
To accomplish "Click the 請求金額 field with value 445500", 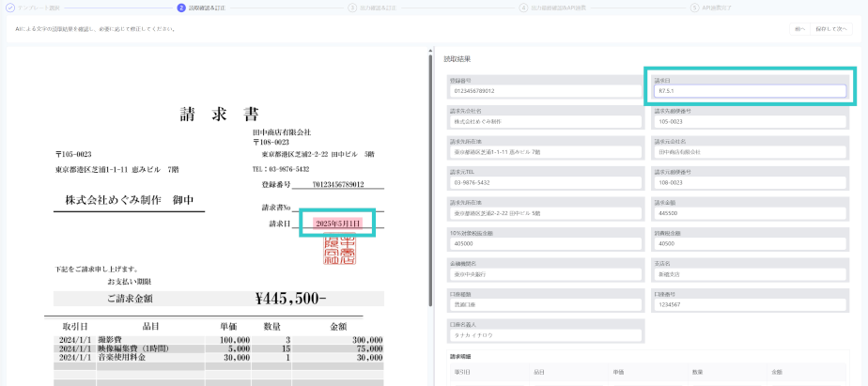I will tap(750, 212).
